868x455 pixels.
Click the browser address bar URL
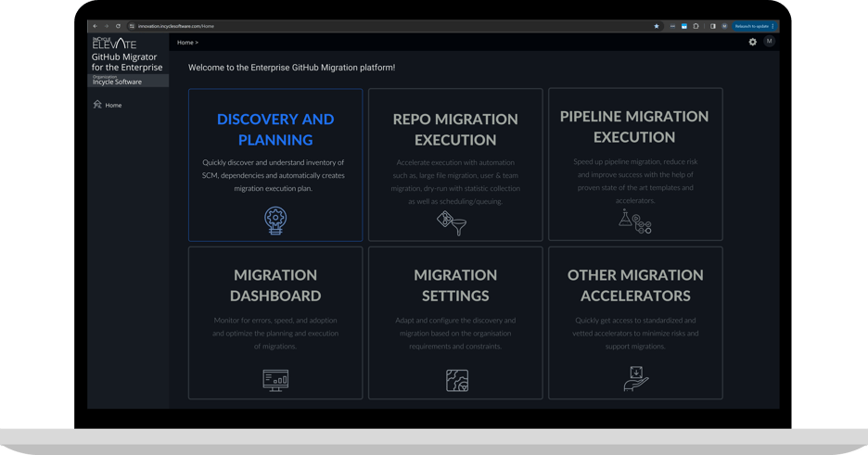pos(176,26)
